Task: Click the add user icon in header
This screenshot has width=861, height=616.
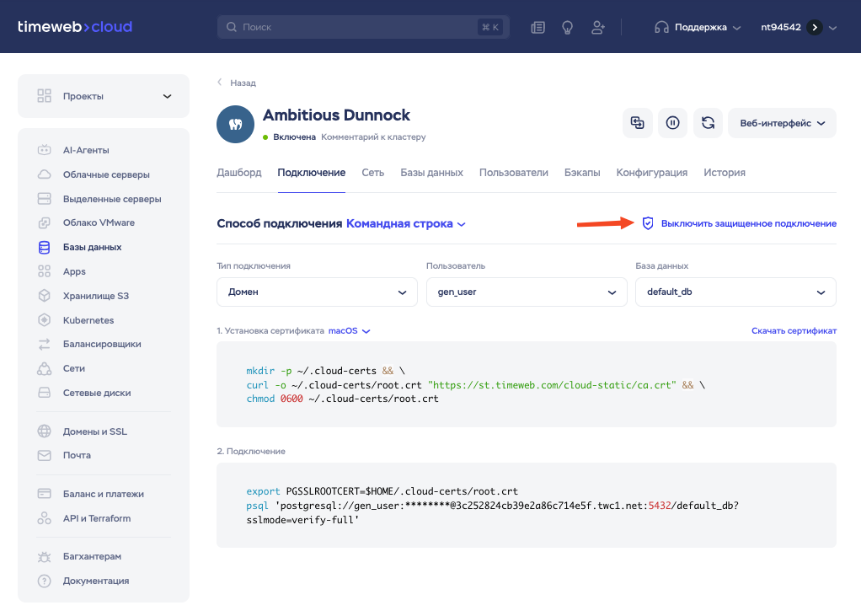Action: point(598,27)
